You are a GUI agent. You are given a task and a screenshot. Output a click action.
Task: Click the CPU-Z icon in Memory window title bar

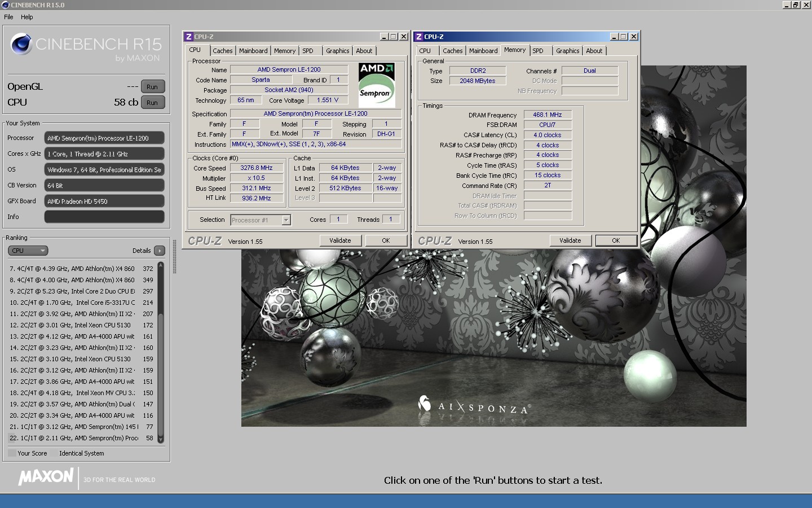pos(419,37)
